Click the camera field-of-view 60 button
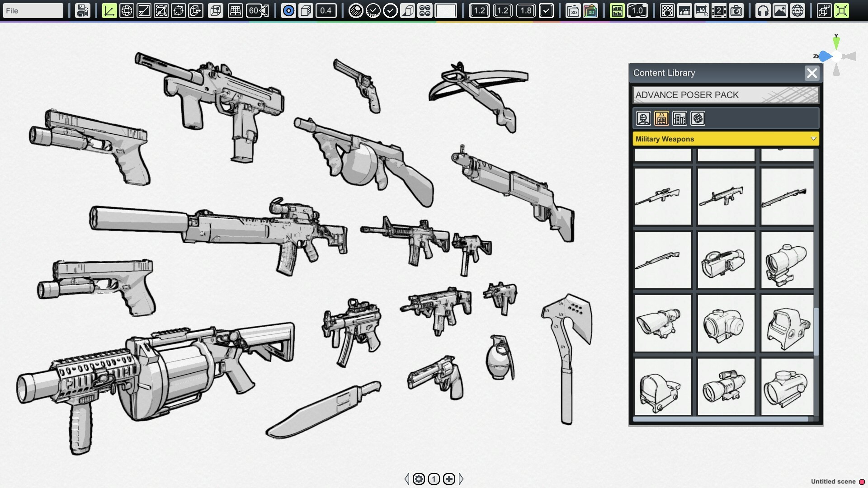Image resolution: width=868 pixels, height=488 pixels. coord(258,10)
